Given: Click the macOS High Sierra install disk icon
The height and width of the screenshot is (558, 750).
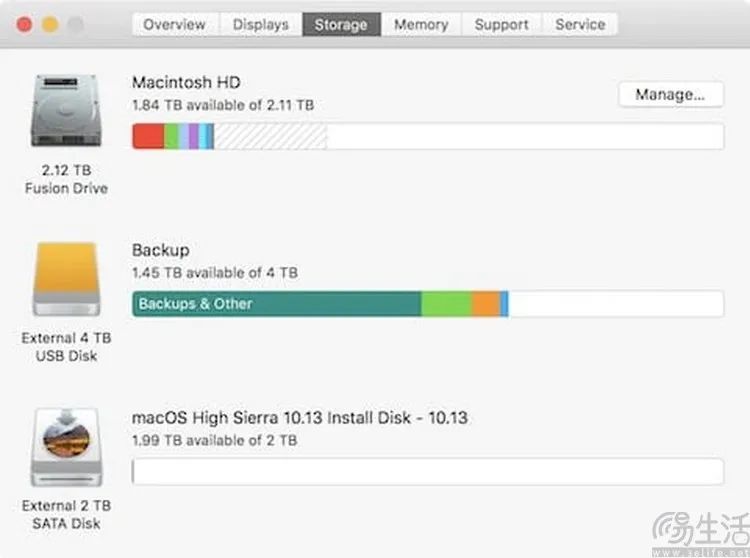Looking at the screenshot, I should tap(66, 447).
